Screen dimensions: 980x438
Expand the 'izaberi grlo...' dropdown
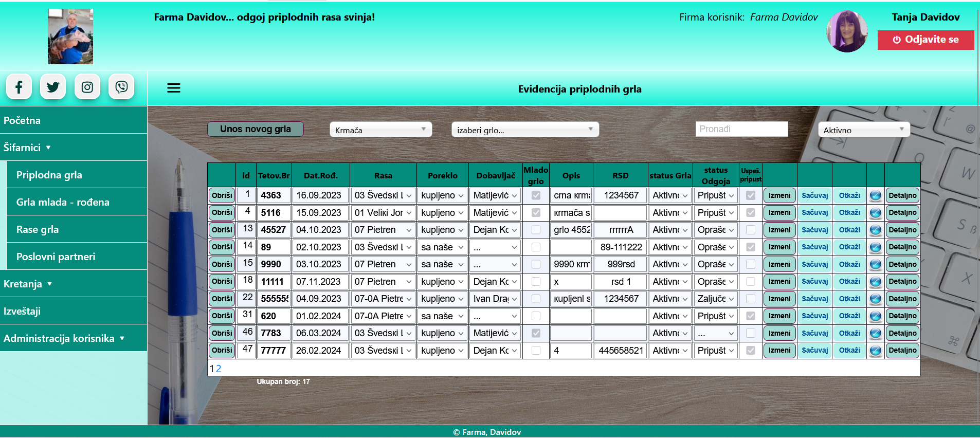pos(525,130)
